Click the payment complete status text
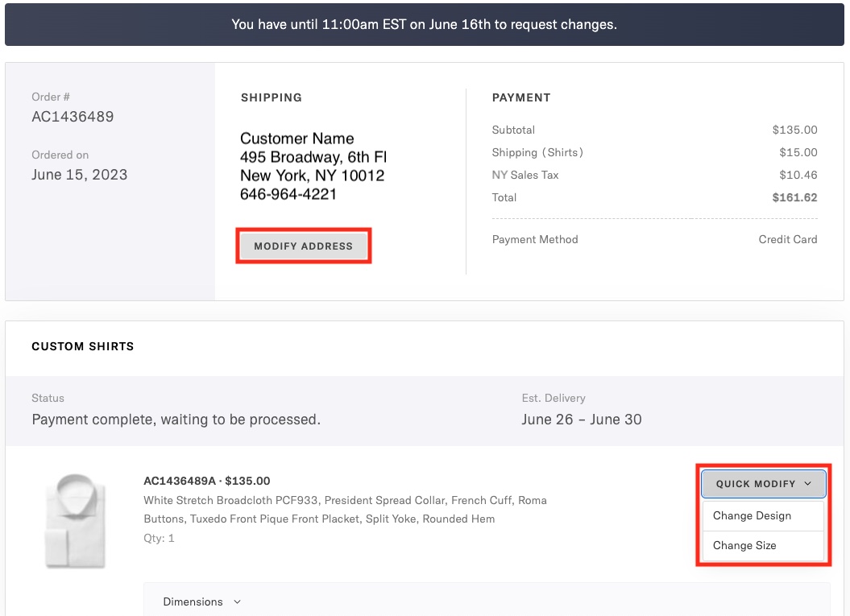Viewport: 850px width, 616px height. point(176,420)
